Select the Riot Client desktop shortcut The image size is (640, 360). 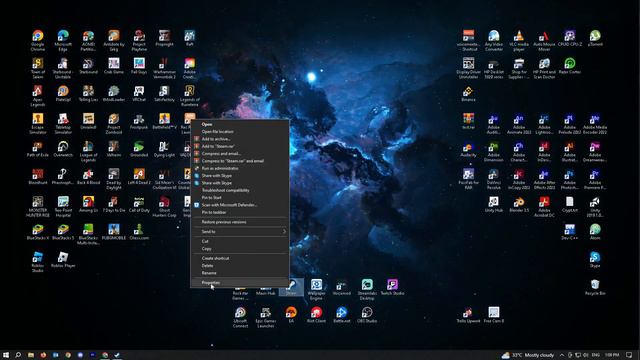click(x=316, y=315)
